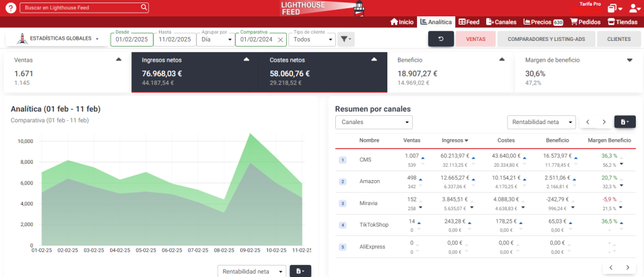Click the Miravia channel name
Screen dimensions: 644x277
pyautogui.click(x=368, y=203)
